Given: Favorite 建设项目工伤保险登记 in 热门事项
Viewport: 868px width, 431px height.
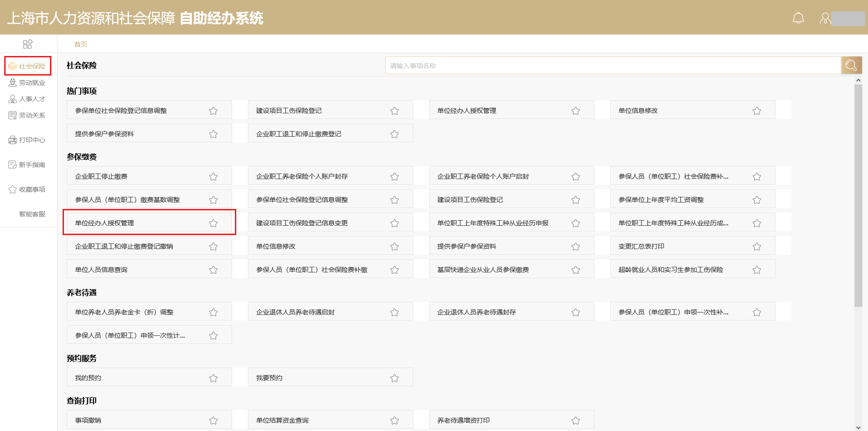Looking at the screenshot, I should (395, 111).
